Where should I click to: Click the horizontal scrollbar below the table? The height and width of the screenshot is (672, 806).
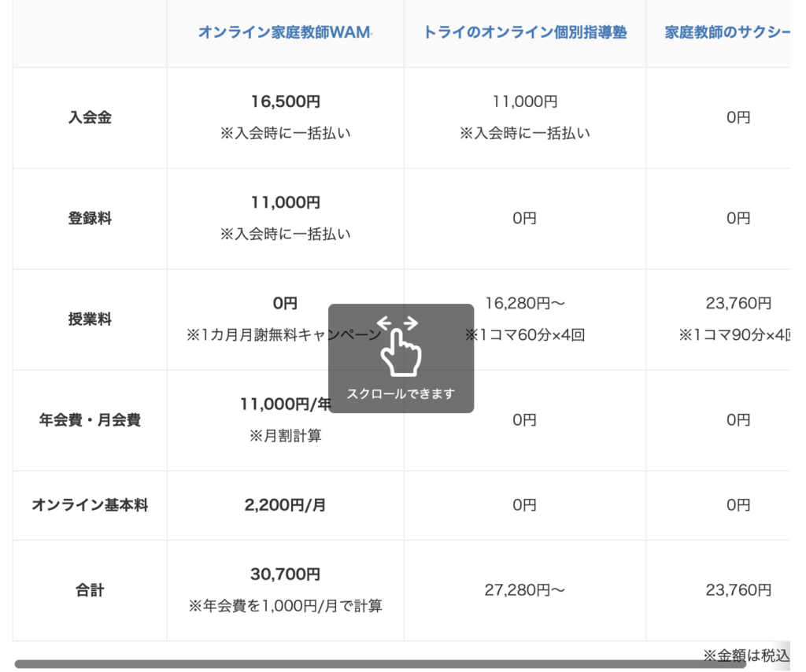click(x=380, y=664)
